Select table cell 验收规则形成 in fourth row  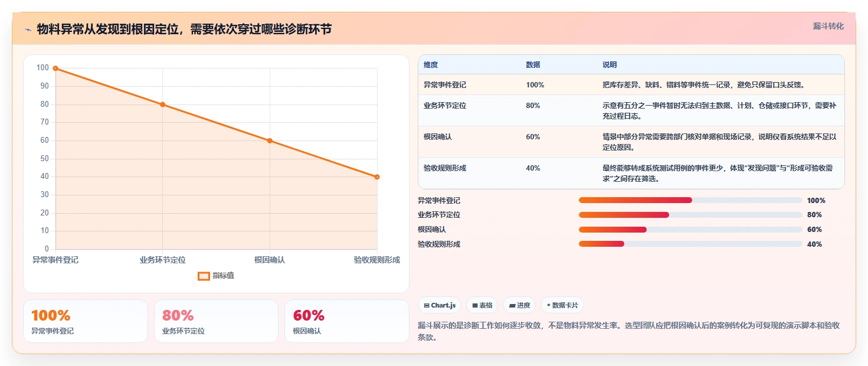[445, 168]
